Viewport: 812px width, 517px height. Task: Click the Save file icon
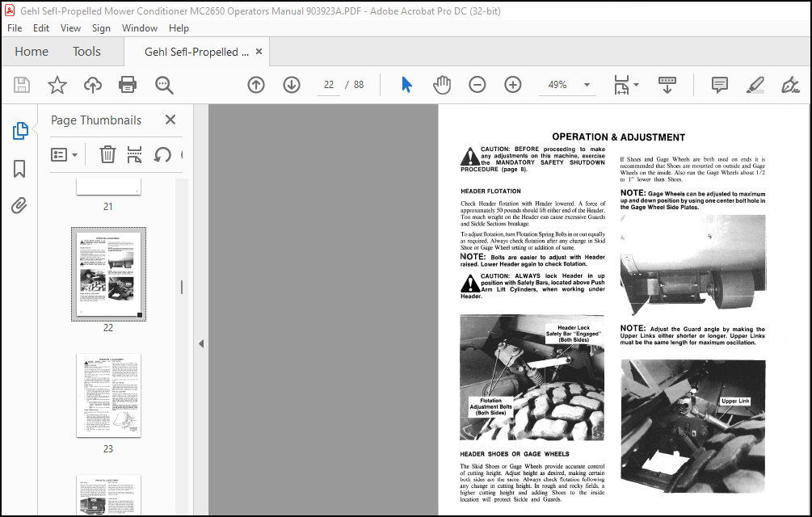click(x=22, y=85)
